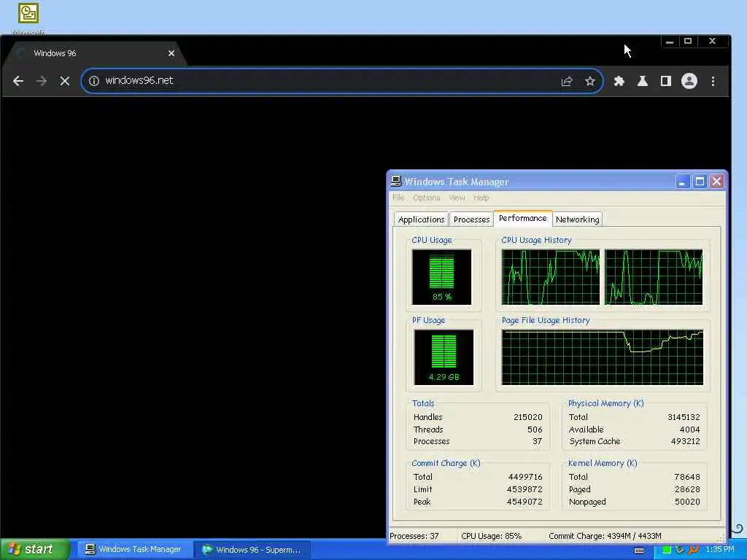Click the browser forward arrow

pyautogui.click(x=42, y=81)
